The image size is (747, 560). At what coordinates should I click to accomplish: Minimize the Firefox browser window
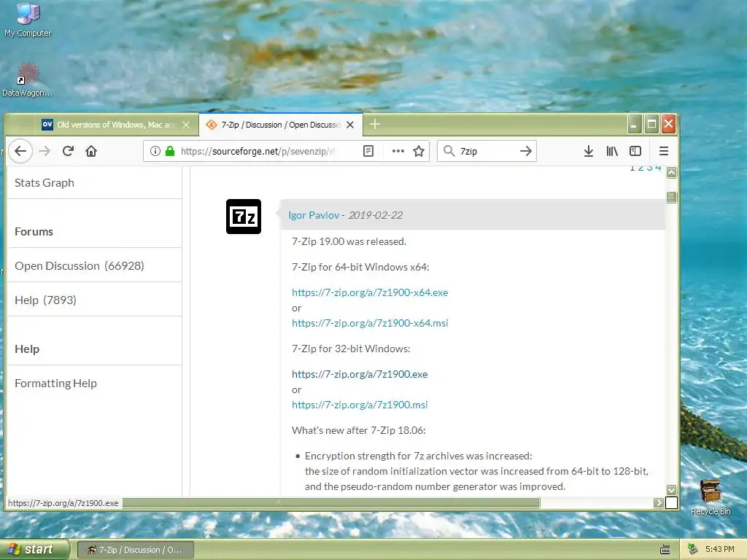tap(634, 124)
